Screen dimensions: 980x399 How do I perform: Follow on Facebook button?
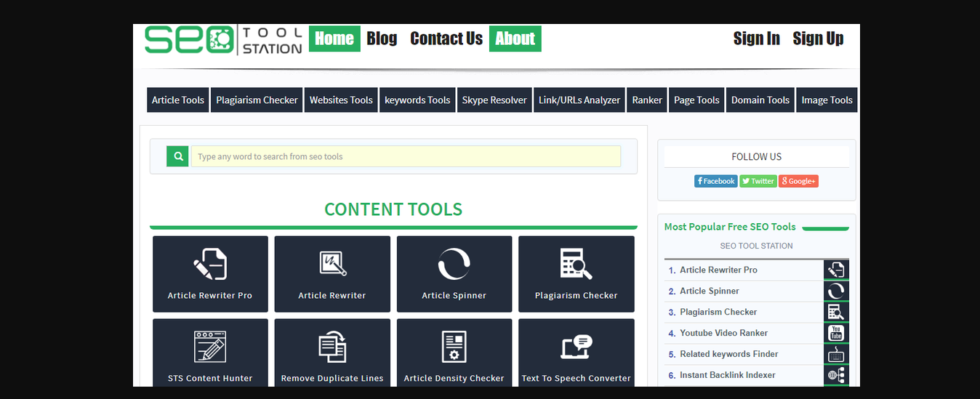(x=716, y=181)
